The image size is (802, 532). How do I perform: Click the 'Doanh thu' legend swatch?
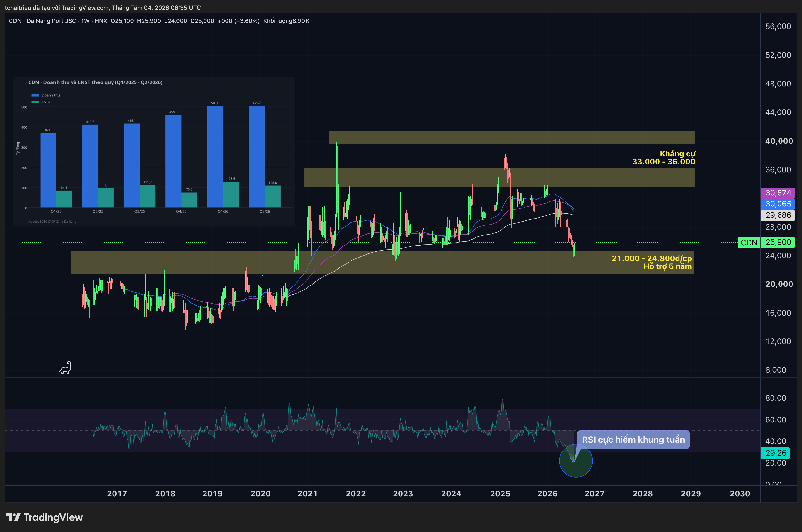(x=35, y=95)
